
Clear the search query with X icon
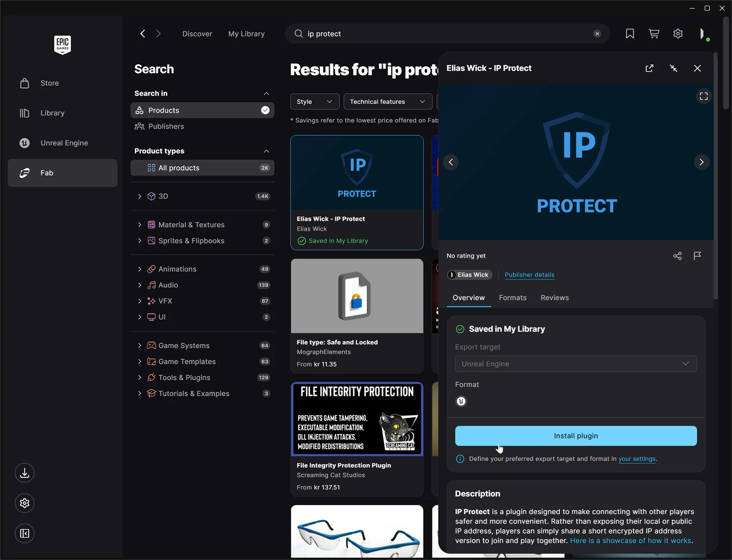pos(597,34)
